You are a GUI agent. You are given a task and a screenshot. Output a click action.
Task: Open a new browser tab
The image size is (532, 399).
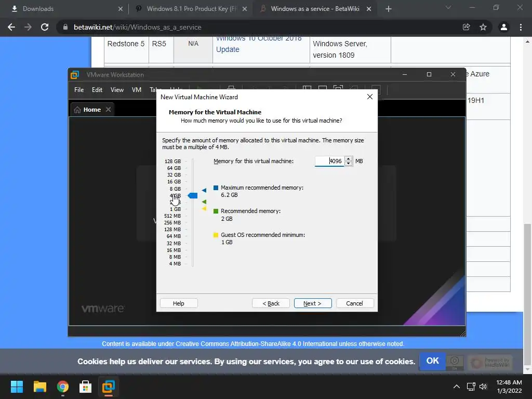click(x=389, y=9)
